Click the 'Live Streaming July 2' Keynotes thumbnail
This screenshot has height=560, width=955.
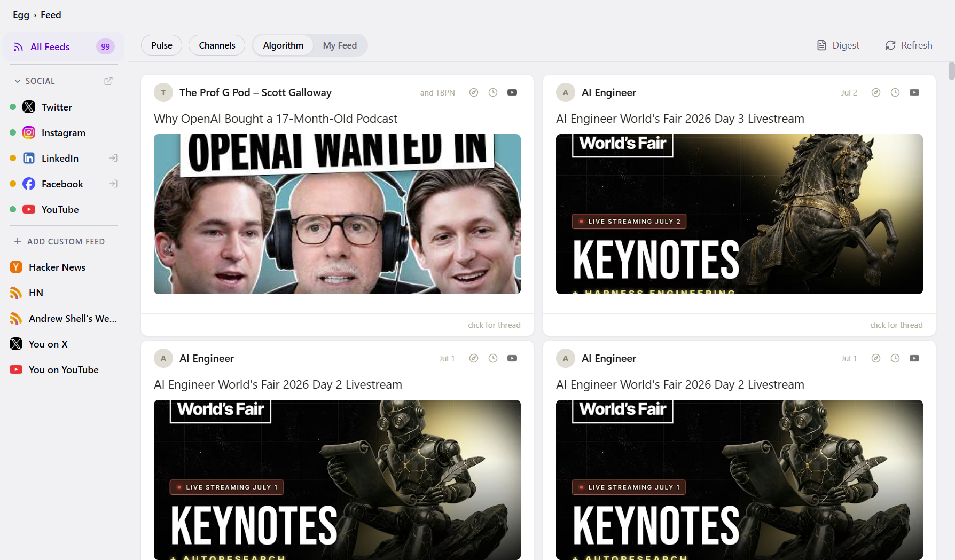[x=739, y=214]
